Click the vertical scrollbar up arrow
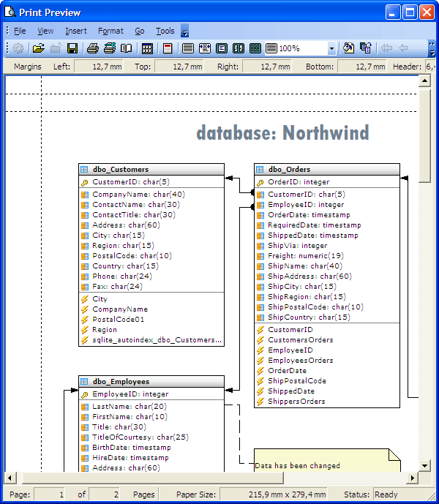Screen dimensions: 439x504 424,80
